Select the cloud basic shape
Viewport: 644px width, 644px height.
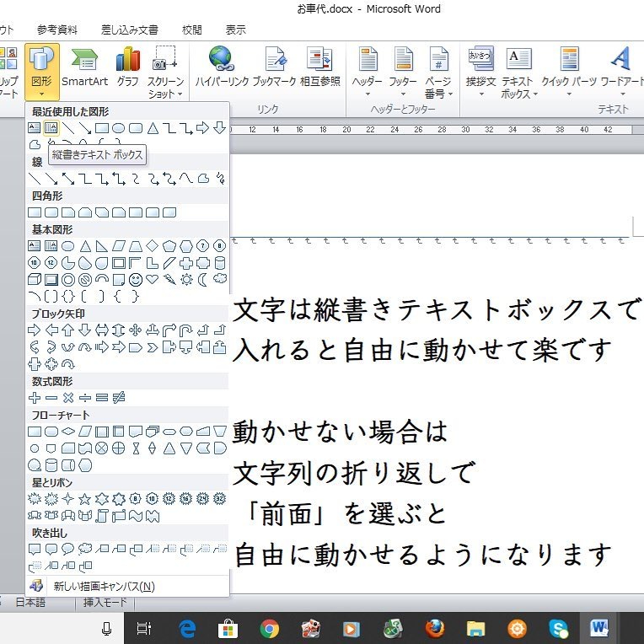click(x=220, y=279)
